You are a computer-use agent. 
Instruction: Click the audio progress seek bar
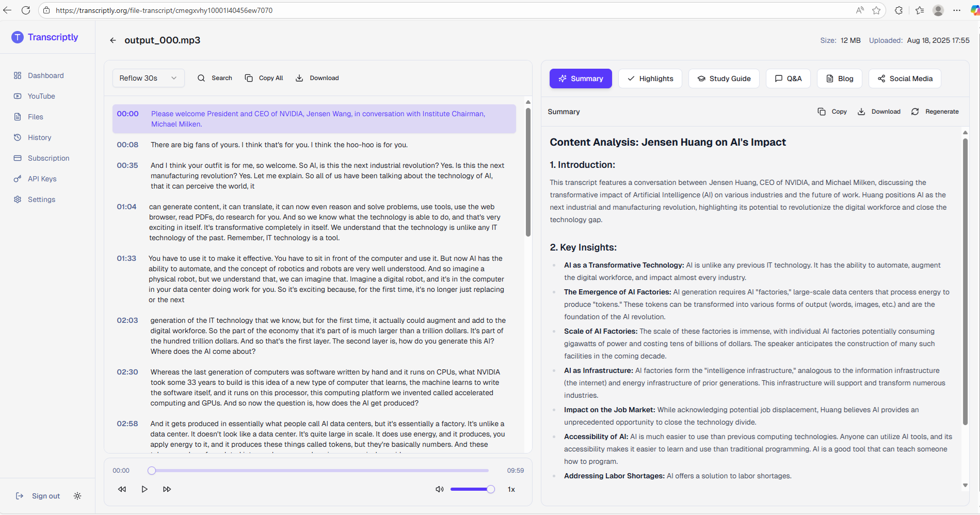click(x=319, y=471)
